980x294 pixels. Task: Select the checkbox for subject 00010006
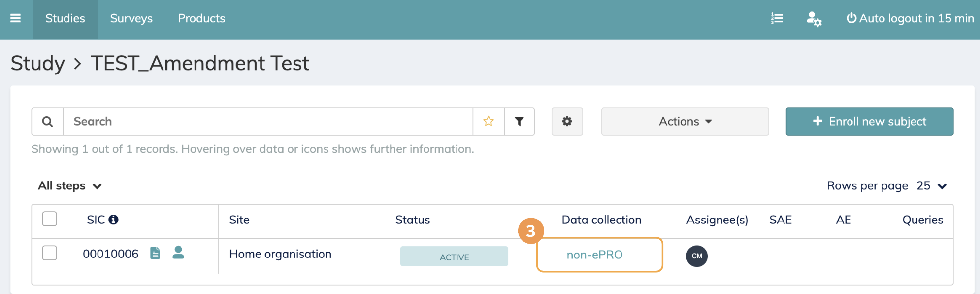click(x=50, y=253)
